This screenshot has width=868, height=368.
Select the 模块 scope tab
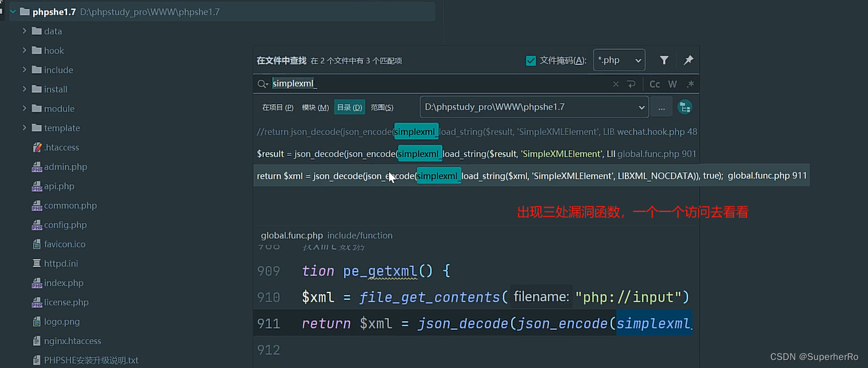point(315,106)
